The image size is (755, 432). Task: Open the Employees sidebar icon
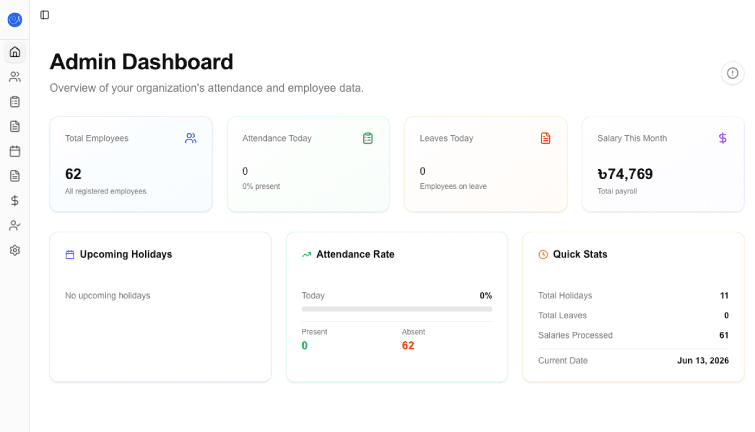15,77
